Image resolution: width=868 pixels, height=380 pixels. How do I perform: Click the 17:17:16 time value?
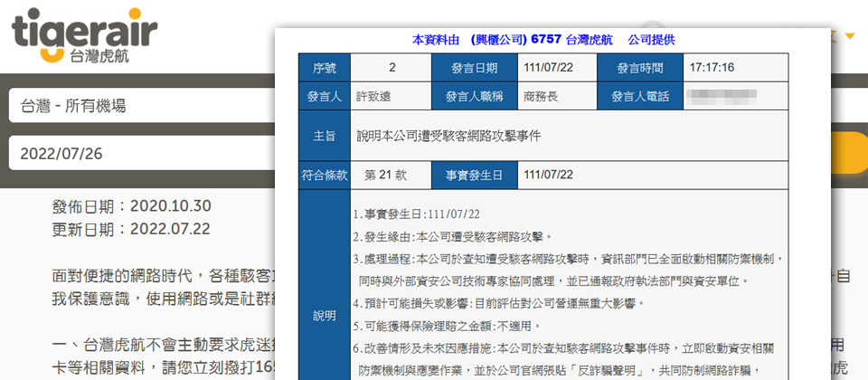click(712, 68)
